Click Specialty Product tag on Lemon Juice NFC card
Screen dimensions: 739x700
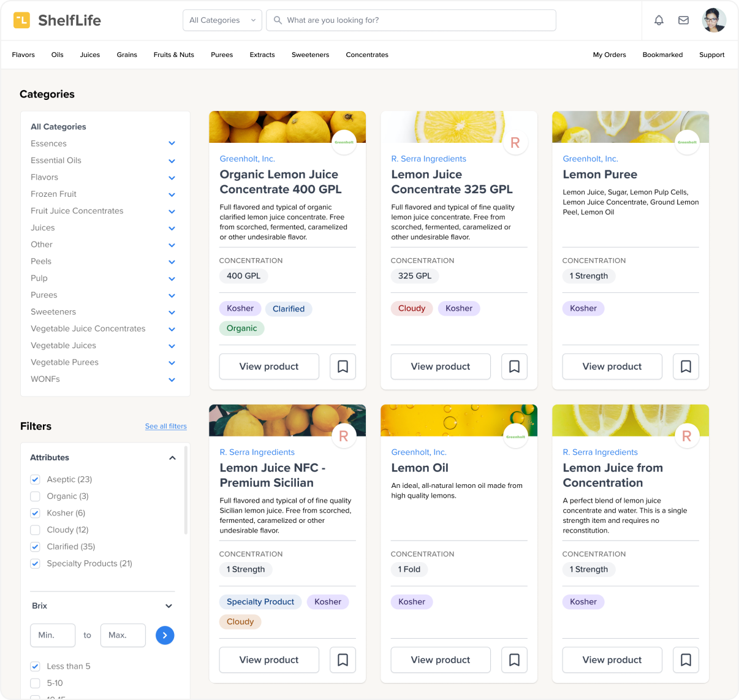(260, 602)
